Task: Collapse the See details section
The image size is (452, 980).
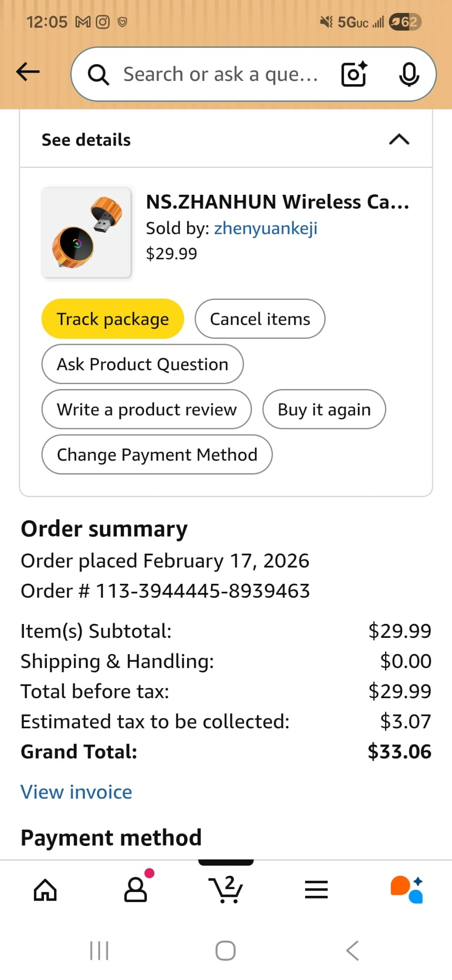Action: (399, 140)
